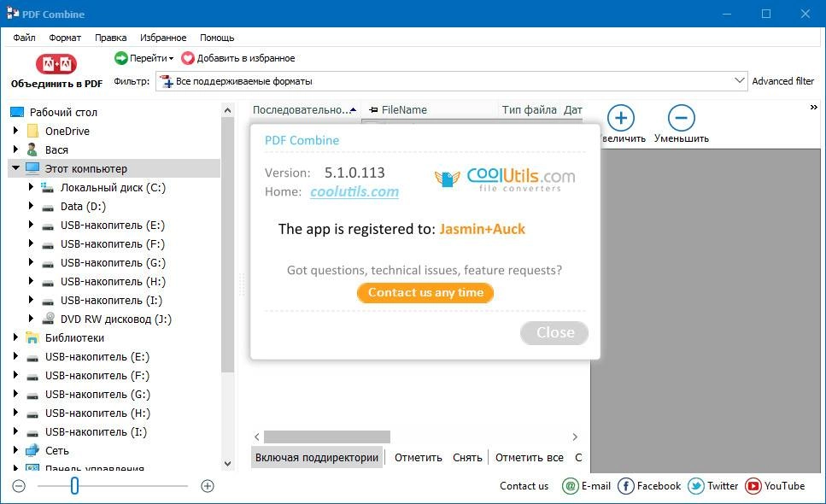Click the Contact us label
The height and width of the screenshot is (504, 826).
click(x=524, y=486)
